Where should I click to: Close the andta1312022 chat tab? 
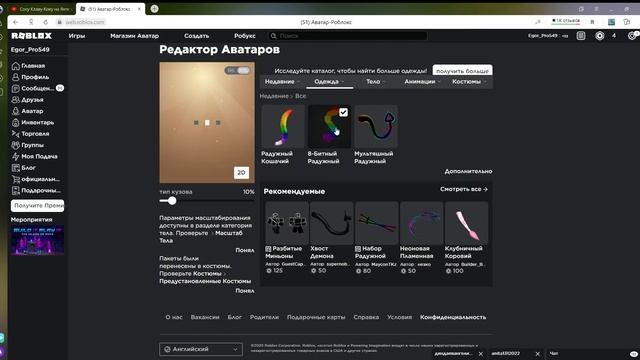coord(538,353)
